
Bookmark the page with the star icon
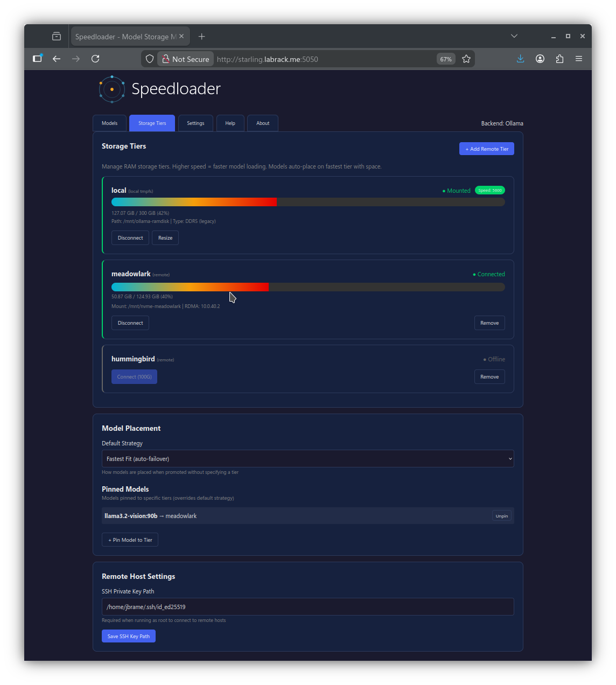(466, 59)
